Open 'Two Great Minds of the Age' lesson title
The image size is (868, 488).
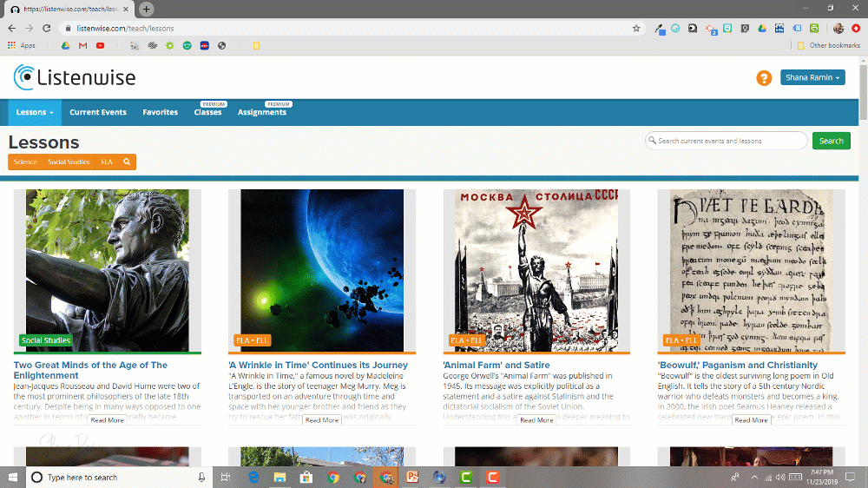90,370
